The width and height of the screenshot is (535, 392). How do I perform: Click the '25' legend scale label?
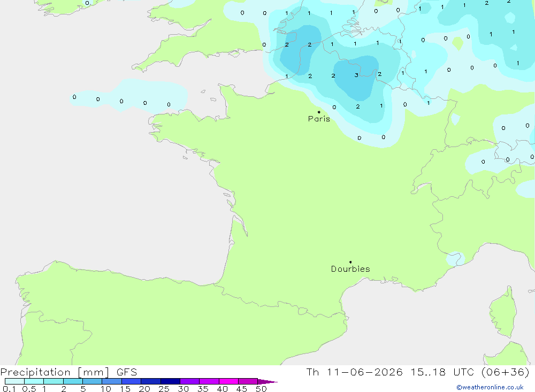point(164,389)
